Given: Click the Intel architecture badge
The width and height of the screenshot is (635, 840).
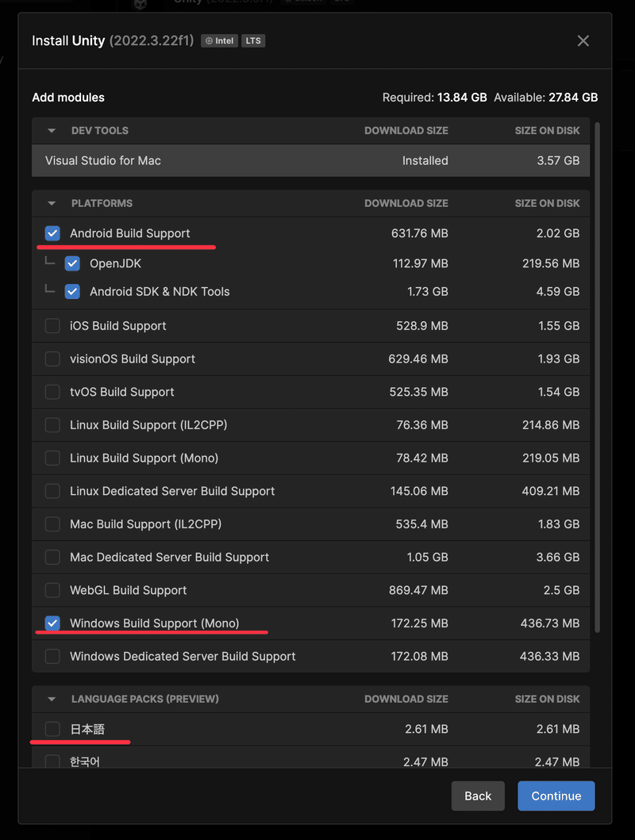Looking at the screenshot, I should pos(219,40).
